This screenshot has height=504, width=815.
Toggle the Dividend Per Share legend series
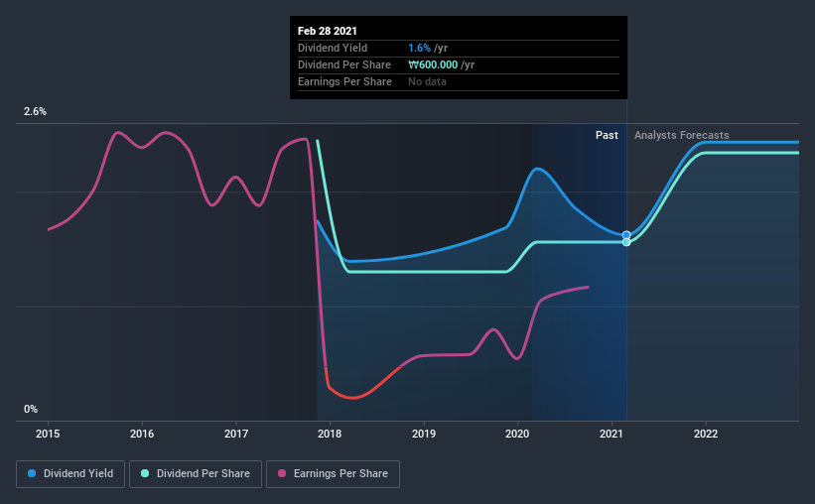(x=196, y=474)
